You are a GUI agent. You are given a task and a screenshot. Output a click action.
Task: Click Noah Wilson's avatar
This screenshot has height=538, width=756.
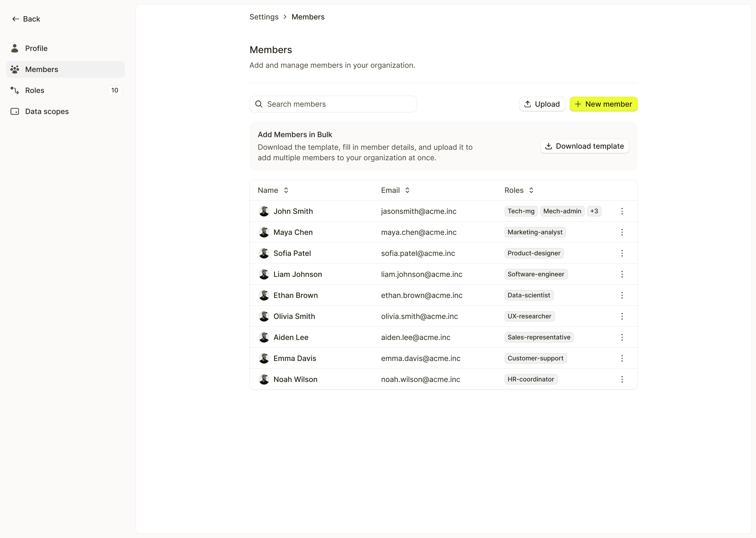(264, 379)
